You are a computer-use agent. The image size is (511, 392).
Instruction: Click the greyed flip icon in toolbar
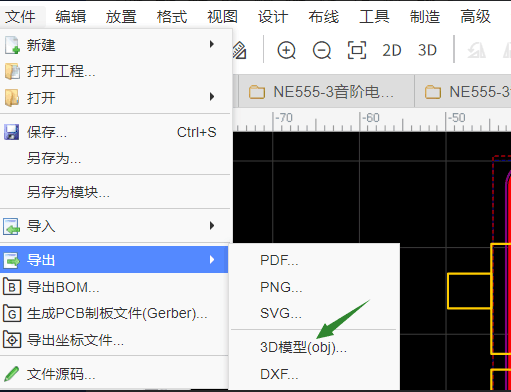click(476, 51)
